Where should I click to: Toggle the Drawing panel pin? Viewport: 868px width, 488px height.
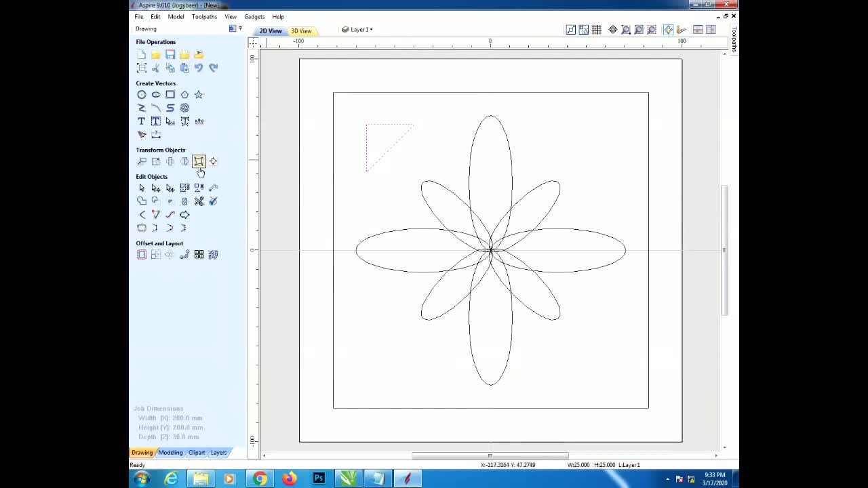[x=239, y=28]
